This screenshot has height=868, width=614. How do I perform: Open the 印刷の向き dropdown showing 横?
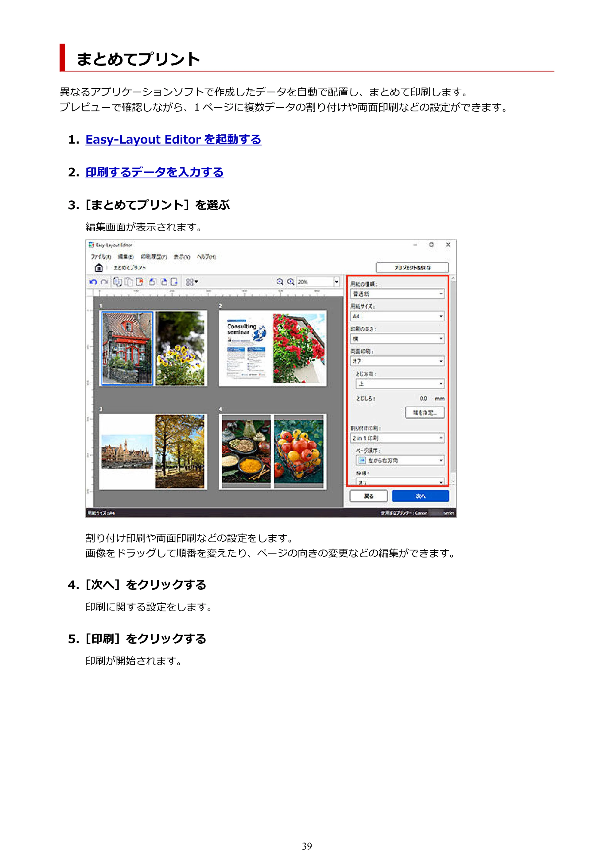(x=397, y=339)
